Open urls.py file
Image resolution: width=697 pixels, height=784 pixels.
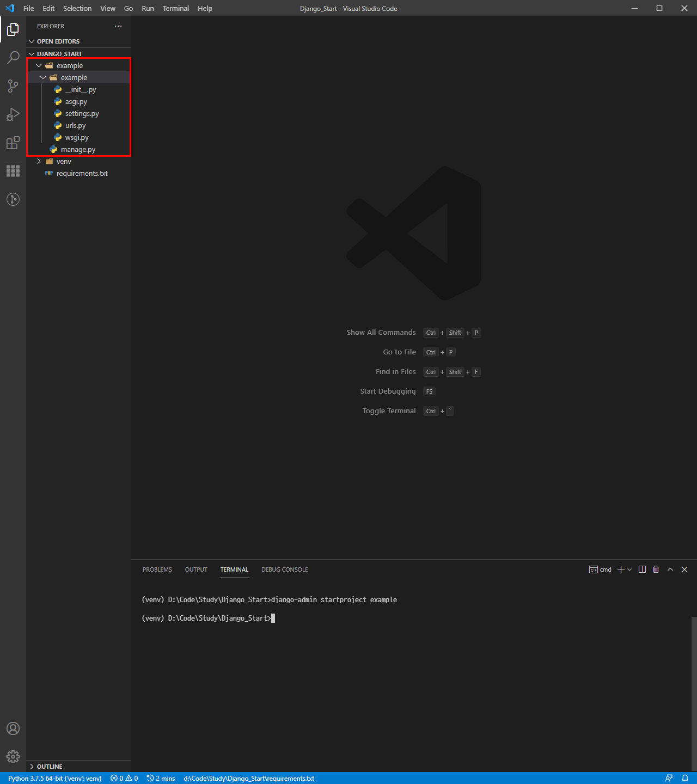tap(78, 126)
